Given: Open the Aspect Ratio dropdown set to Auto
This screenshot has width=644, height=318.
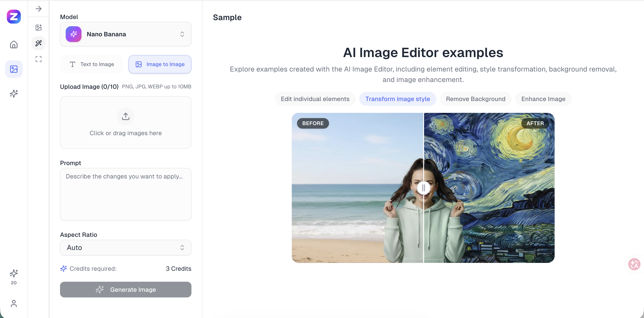Looking at the screenshot, I should pos(126,247).
